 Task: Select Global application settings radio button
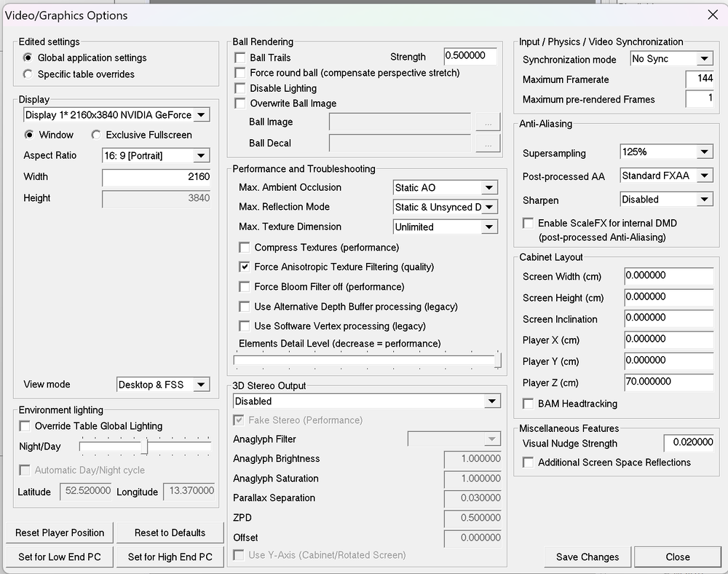(x=28, y=58)
